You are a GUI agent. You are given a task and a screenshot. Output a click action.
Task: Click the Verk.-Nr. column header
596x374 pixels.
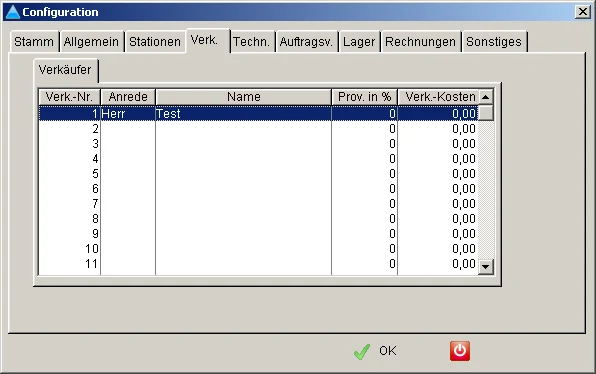(x=69, y=97)
